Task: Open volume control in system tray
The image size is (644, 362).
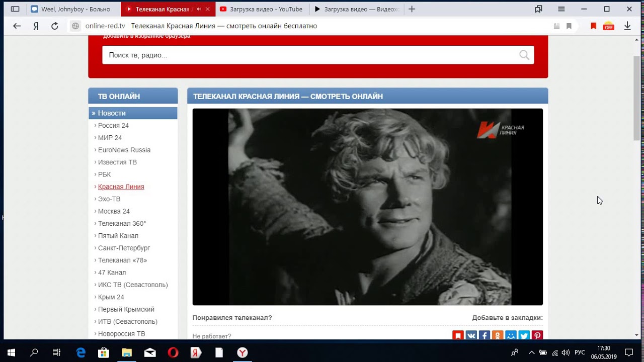Action: click(566, 352)
